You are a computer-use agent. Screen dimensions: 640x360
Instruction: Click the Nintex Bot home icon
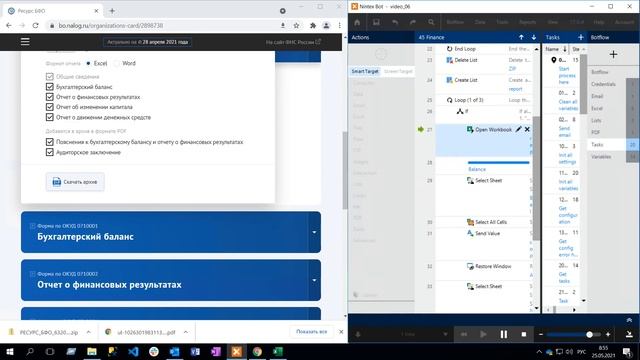[357, 22]
